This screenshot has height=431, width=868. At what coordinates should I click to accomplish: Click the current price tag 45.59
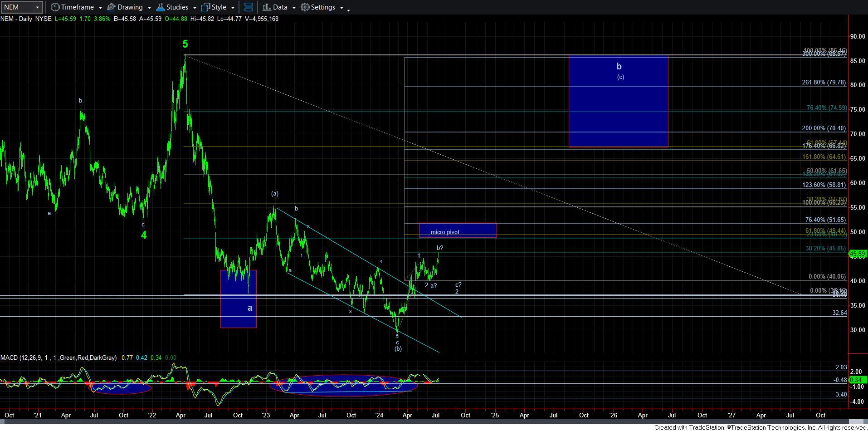pos(858,254)
